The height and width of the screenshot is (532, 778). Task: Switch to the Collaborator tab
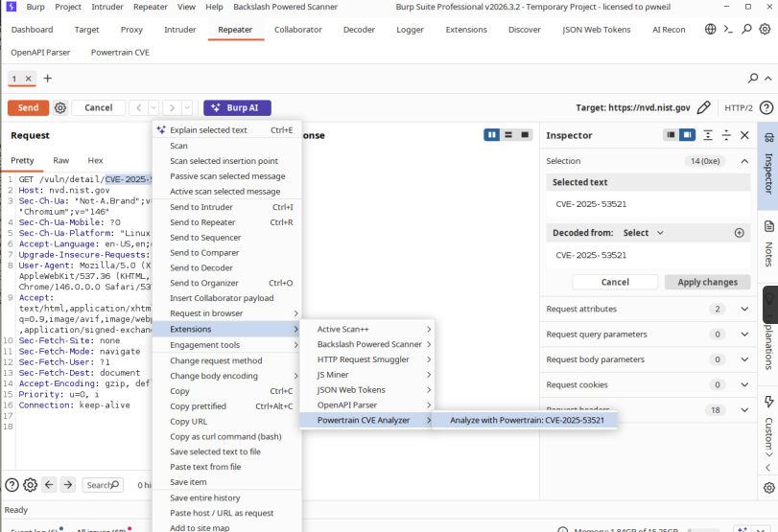[x=297, y=30]
